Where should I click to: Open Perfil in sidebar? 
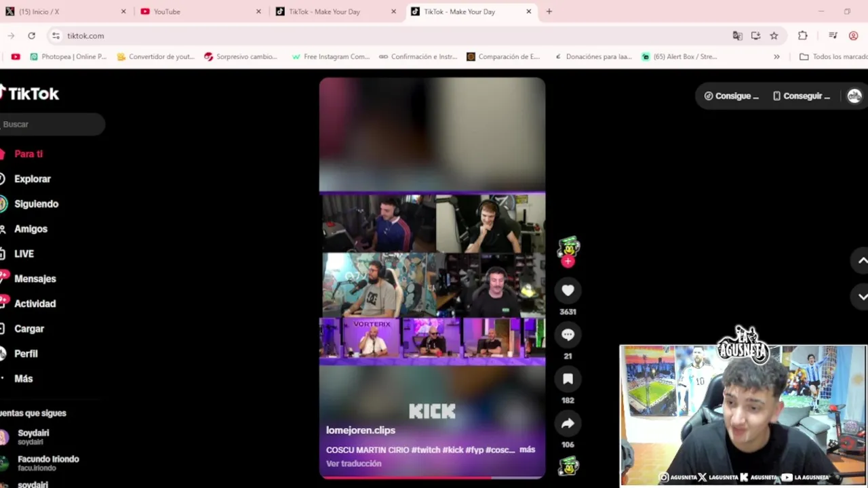(26, 354)
